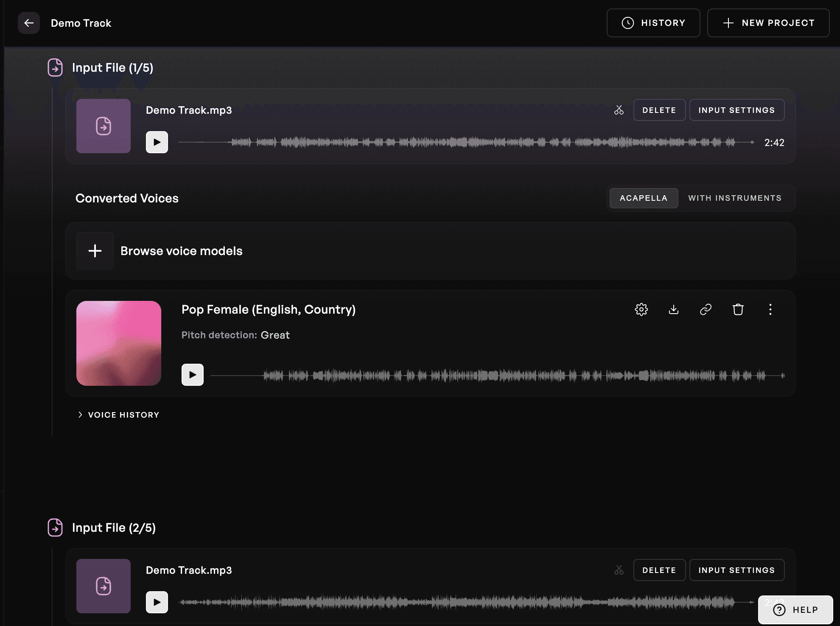Delete the second Demo Track.mp3 input
This screenshot has width=840, height=626.
click(x=659, y=570)
